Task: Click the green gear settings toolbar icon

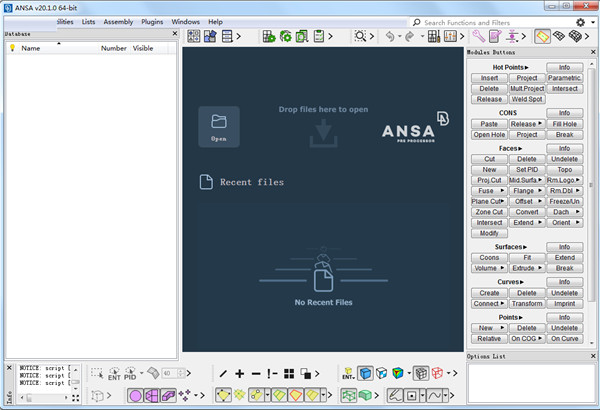Action: [x=285, y=36]
